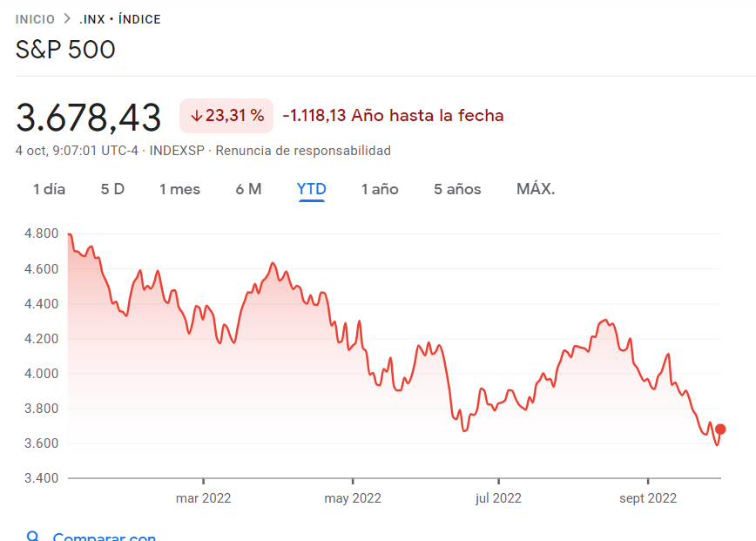The image size is (756, 541).
Task: Select the 1 día time range tab
Action: pyautogui.click(x=49, y=189)
